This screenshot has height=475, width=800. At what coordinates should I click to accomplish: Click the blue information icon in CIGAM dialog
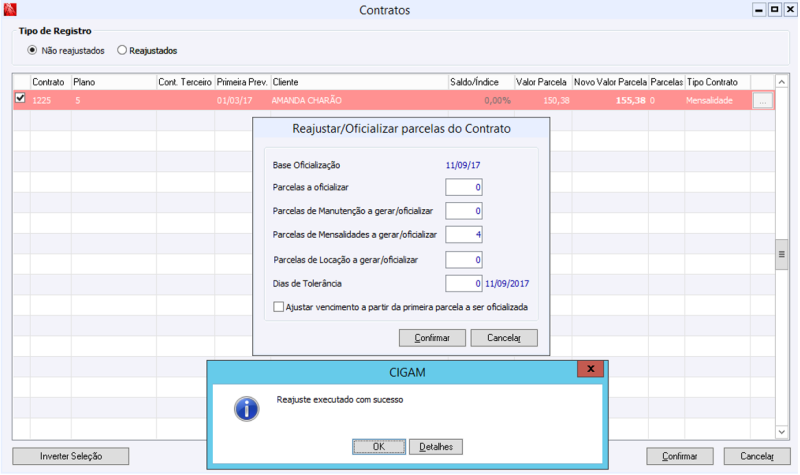[246, 409]
